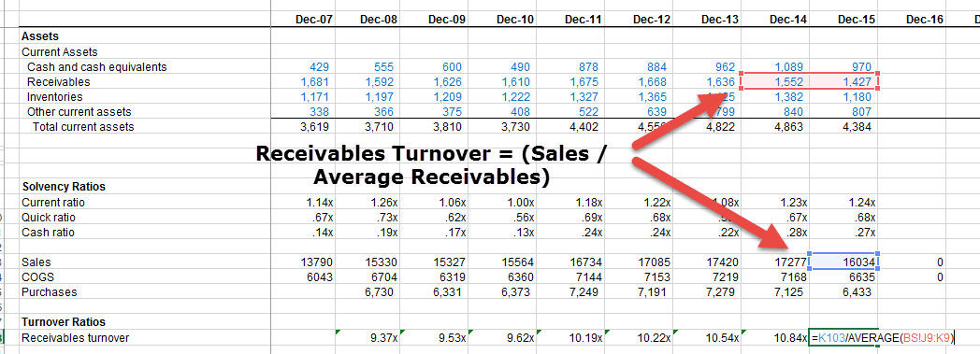Select Dec-07 cash value 429

(x=304, y=67)
